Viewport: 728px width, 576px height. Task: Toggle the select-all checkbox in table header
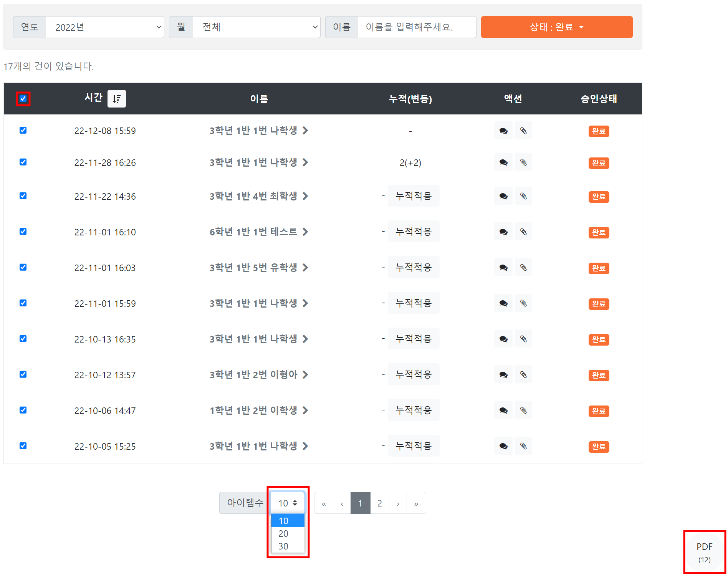pos(23,99)
